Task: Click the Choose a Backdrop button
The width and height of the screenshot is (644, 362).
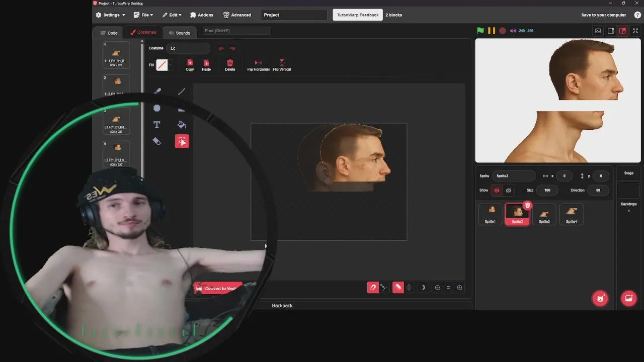Action: coord(628,299)
